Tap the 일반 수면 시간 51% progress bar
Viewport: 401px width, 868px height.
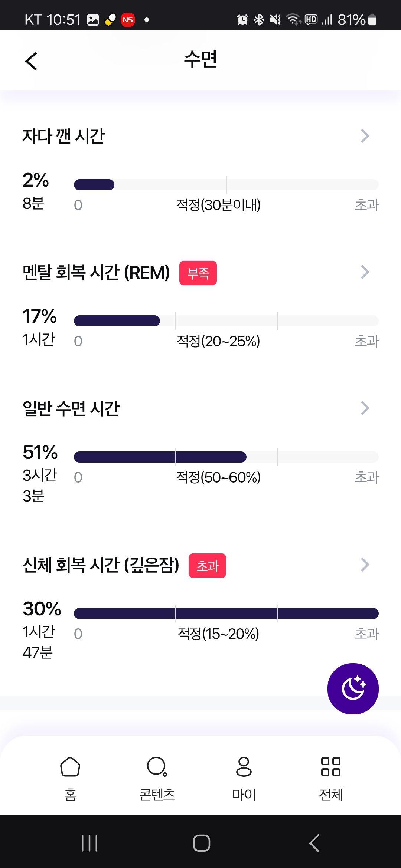(226, 457)
